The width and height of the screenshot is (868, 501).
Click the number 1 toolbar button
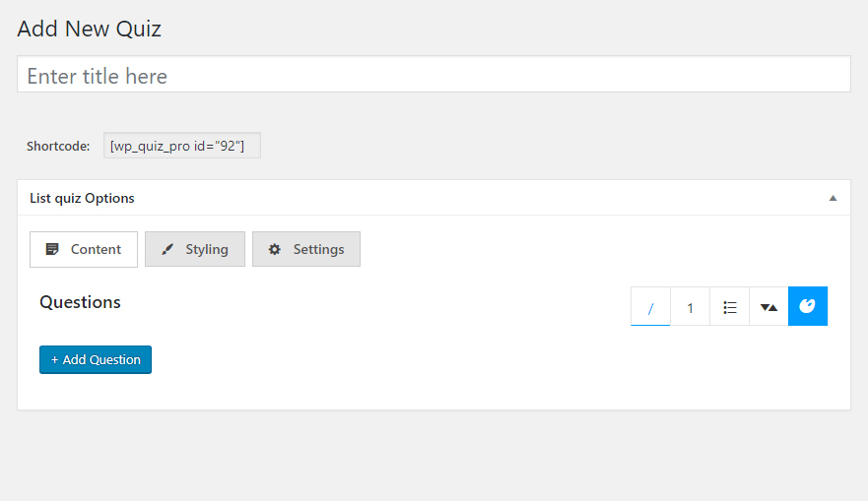click(x=690, y=307)
